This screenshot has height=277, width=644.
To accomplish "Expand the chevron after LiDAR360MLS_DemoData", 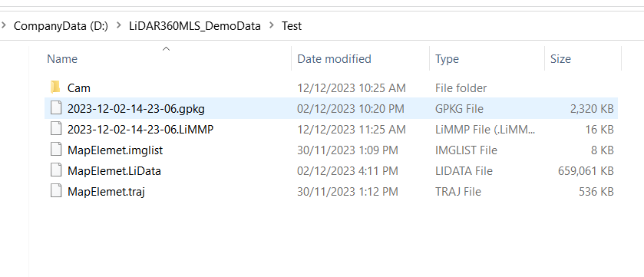I will (x=271, y=26).
